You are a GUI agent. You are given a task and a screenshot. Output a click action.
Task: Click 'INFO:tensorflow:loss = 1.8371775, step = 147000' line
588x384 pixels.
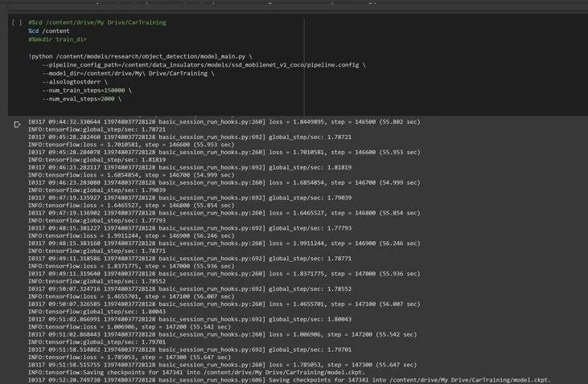(x=131, y=266)
